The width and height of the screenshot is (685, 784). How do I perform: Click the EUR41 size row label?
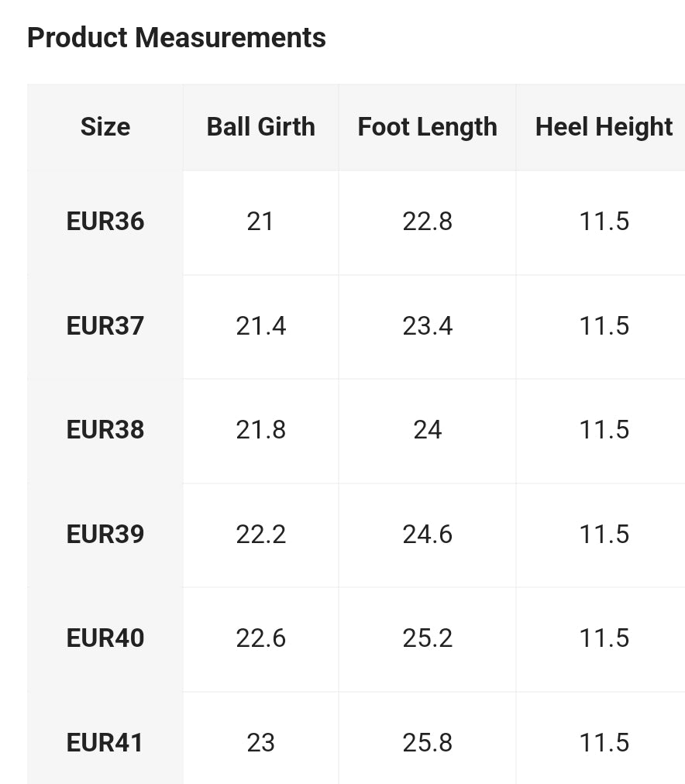coord(105,743)
